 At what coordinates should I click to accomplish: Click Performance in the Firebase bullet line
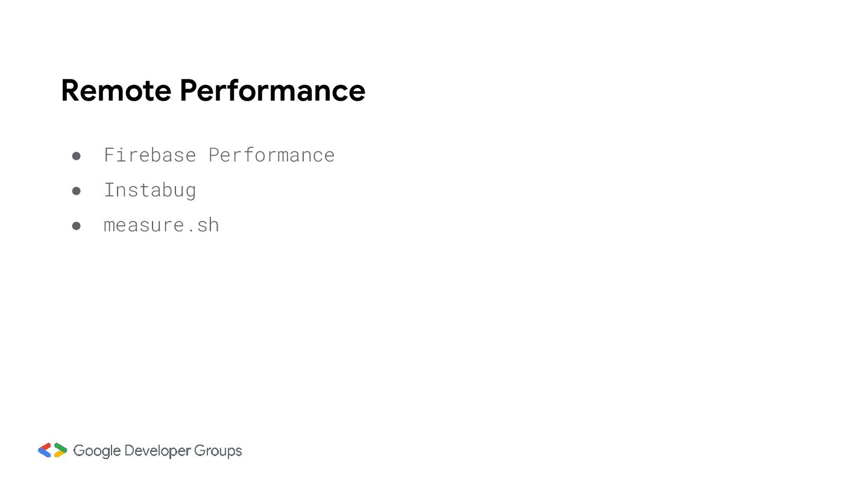pyautogui.click(x=272, y=155)
